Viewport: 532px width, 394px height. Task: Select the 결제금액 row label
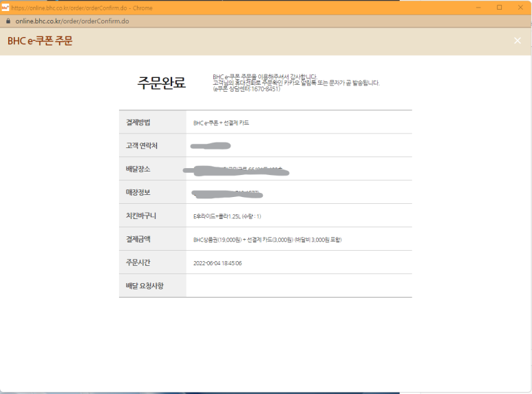pos(138,239)
